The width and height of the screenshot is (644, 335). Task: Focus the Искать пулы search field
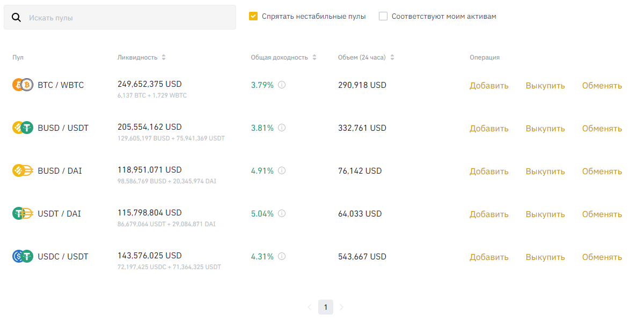tap(129, 18)
